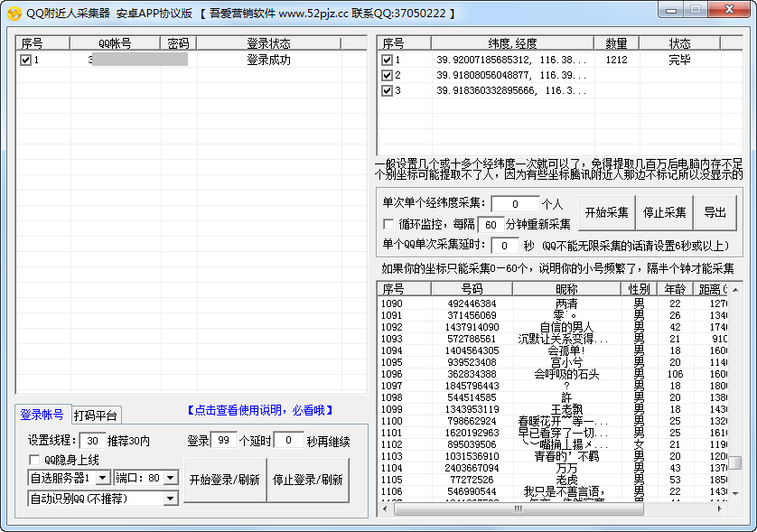This screenshot has height=532, width=757.
Task: Open the 自选服务器1 dropdown
Action: [102, 478]
